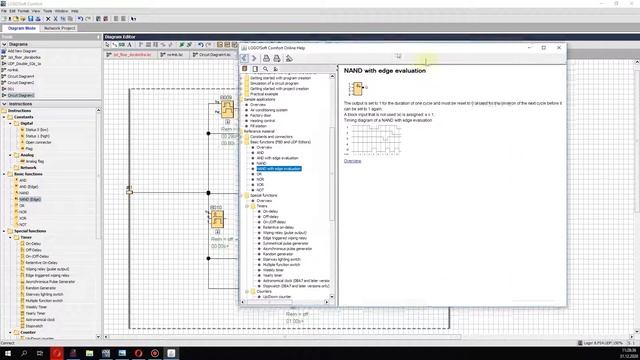Open File Explorer from the taskbar
640x360 pixels.
coord(89,353)
